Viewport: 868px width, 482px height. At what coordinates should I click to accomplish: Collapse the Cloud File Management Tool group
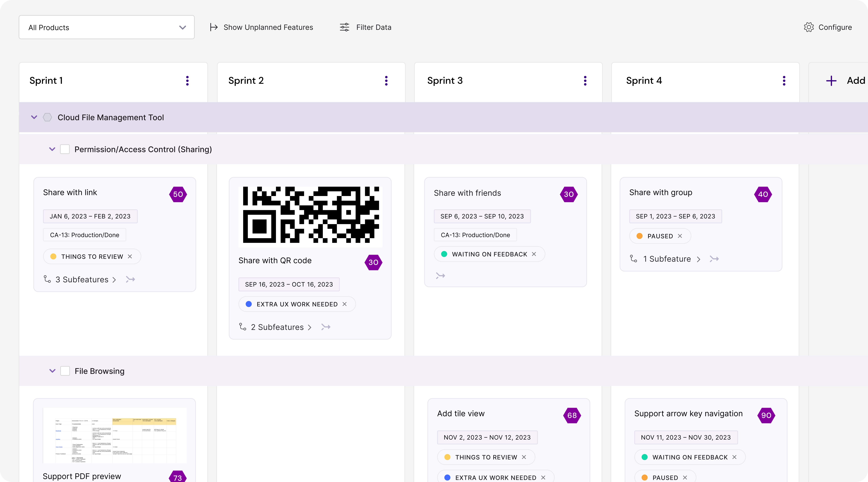click(x=34, y=117)
